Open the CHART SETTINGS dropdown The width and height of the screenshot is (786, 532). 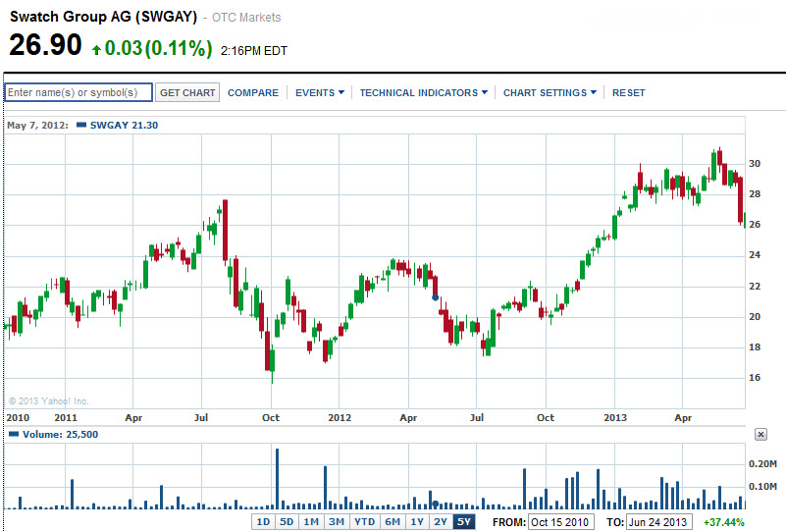(550, 93)
